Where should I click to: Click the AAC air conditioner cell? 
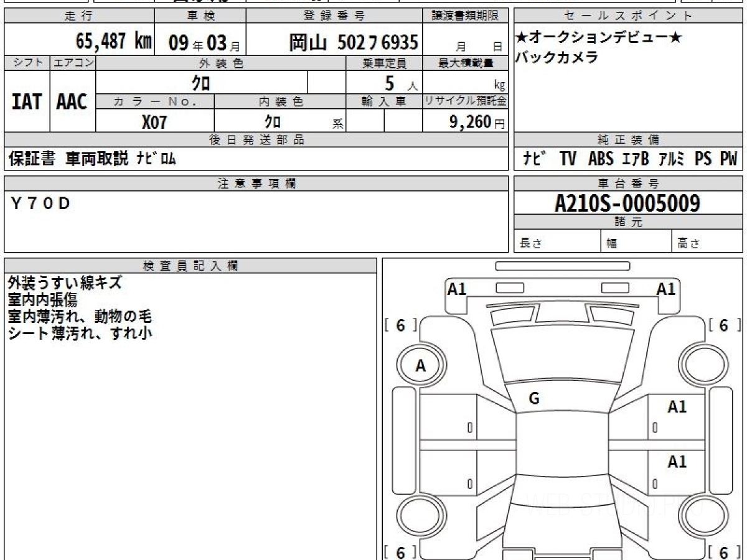[72, 103]
